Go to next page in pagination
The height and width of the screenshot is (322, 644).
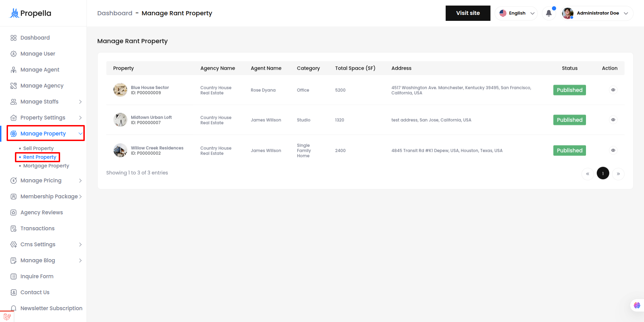[x=618, y=173]
